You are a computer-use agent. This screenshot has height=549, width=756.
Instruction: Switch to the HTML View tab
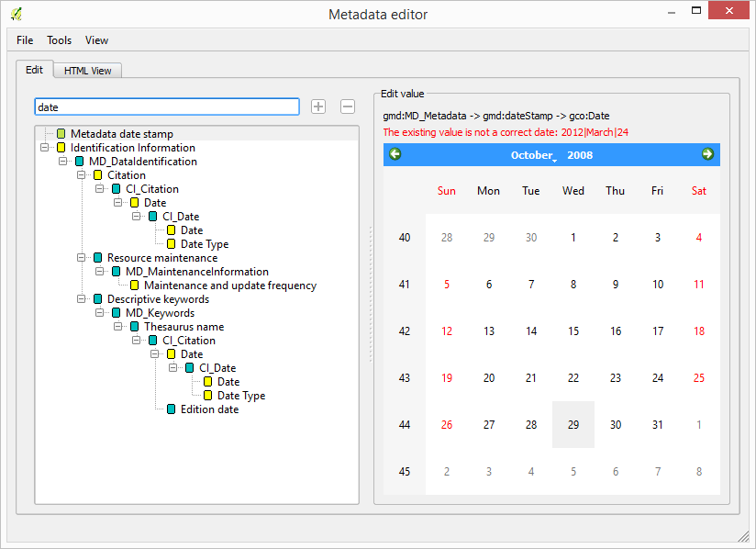[x=86, y=70]
